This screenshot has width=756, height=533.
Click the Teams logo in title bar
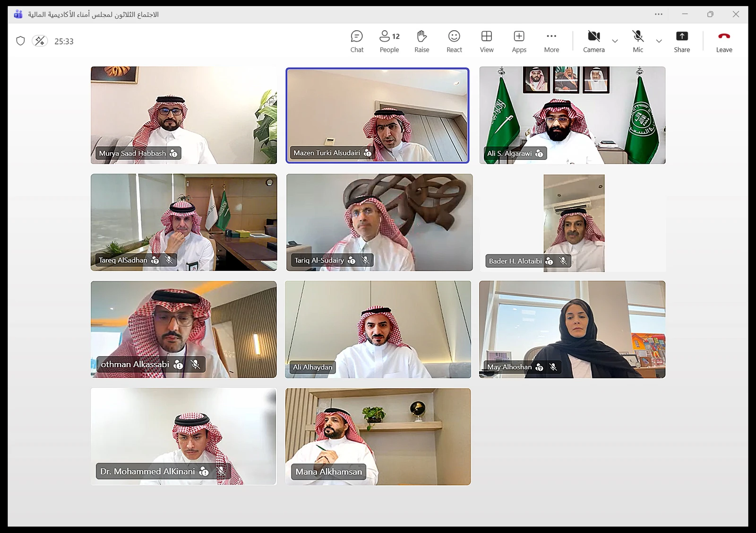18,14
